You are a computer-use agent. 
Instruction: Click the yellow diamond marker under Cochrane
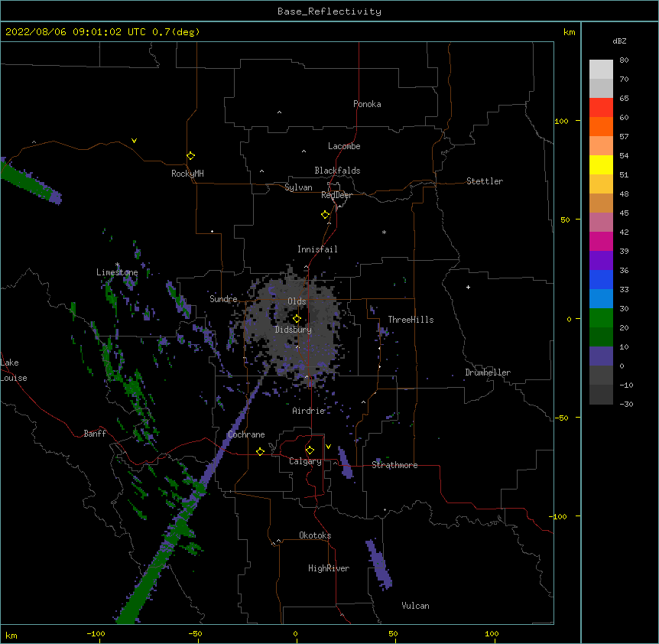coord(260,451)
